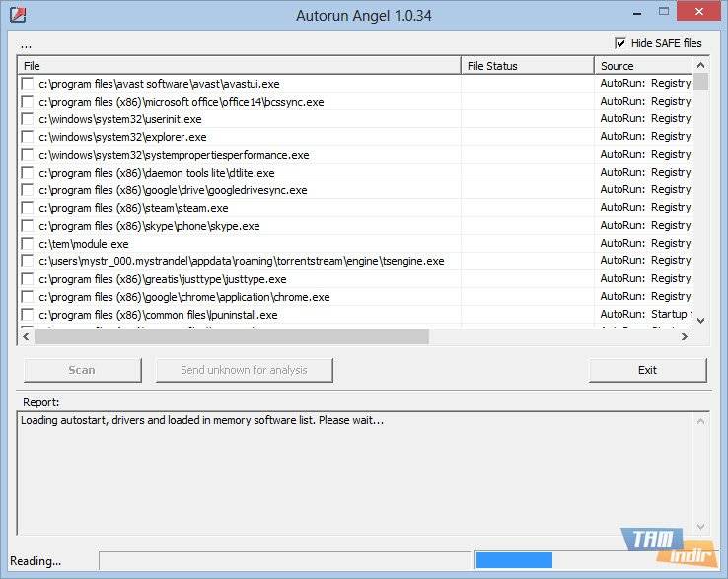Select the chrome.exe file row
Viewport: 728px width, 579px height.
[x=184, y=297]
